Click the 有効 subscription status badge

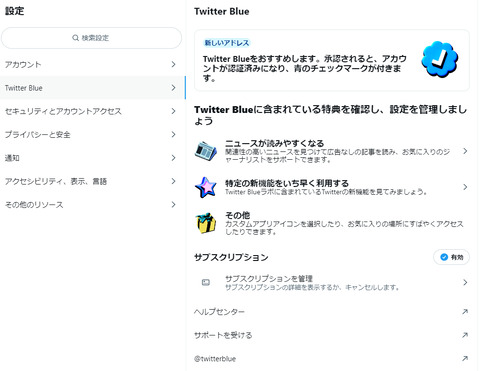click(451, 257)
